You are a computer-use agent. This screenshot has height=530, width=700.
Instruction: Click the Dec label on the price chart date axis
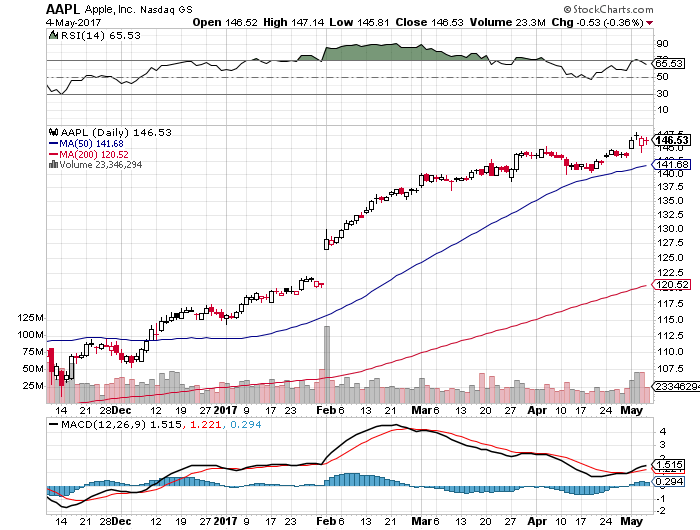(x=121, y=410)
